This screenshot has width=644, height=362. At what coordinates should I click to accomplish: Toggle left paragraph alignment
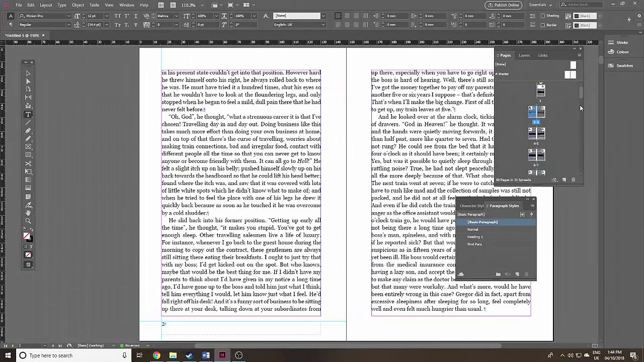coord(338,16)
